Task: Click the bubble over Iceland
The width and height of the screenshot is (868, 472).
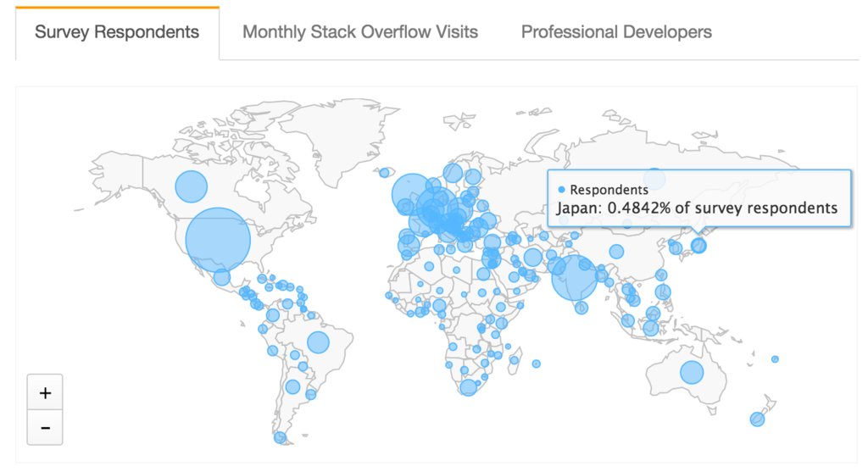Action: click(384, 173)
